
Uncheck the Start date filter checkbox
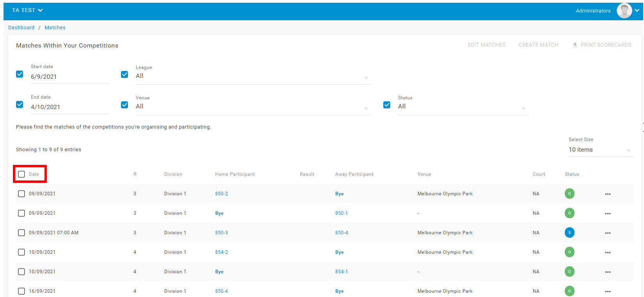20,74
